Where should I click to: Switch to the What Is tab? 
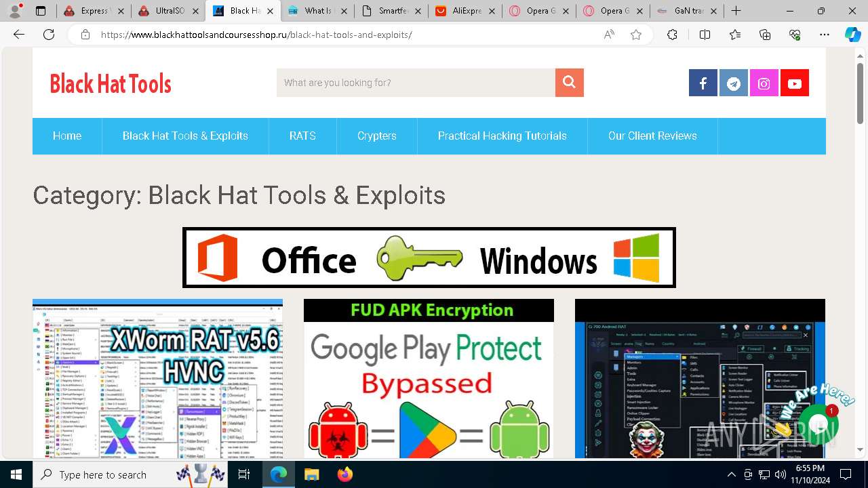[317, 11]
